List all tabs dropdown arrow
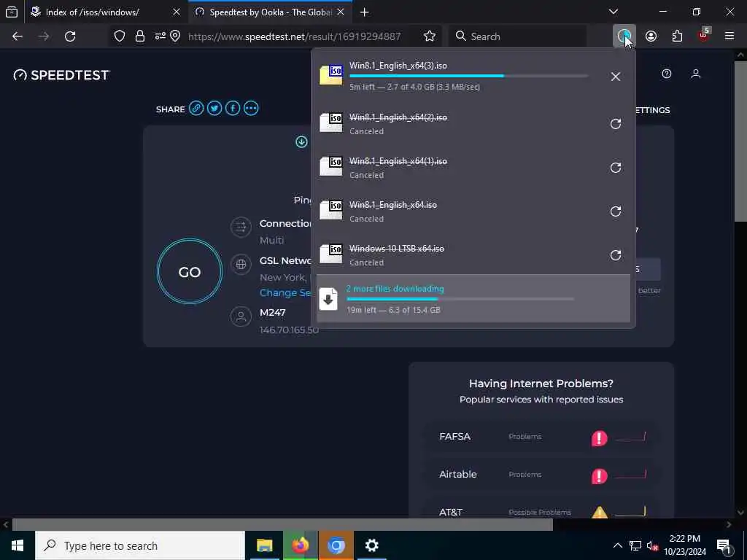Screen dimensions: 747x560 [x=614, y=12]
